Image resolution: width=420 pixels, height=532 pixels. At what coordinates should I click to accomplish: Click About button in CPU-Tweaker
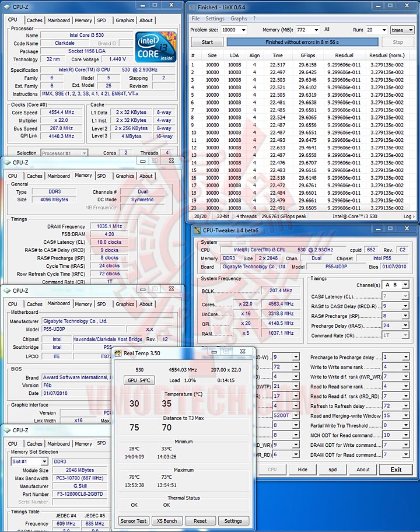click(x=363, y=470)
